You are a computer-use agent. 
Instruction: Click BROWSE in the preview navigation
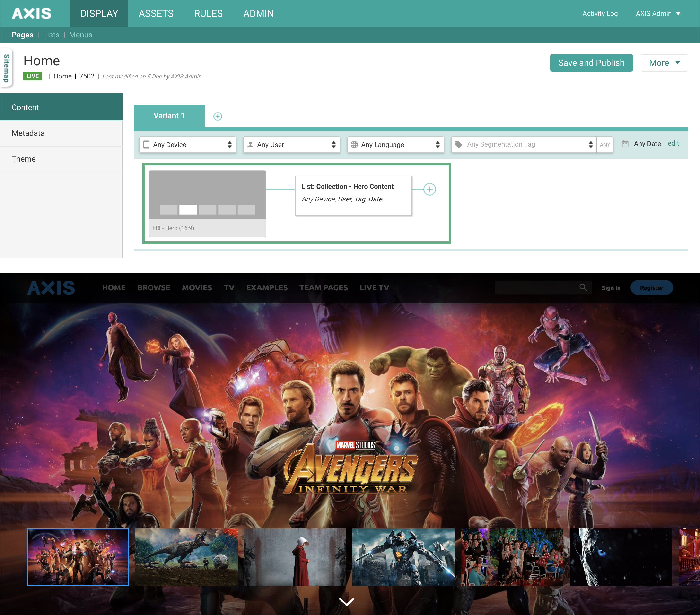pyautogui.click(x=154, y=288)
